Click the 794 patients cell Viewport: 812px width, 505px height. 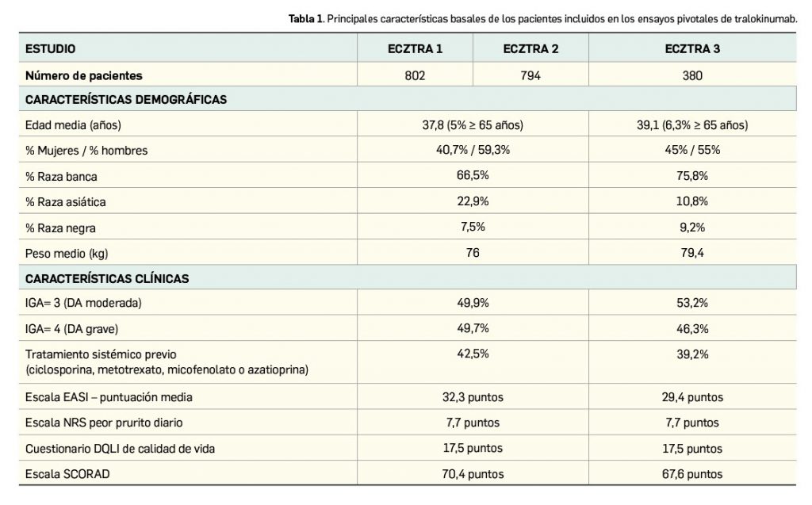[530, 76]
